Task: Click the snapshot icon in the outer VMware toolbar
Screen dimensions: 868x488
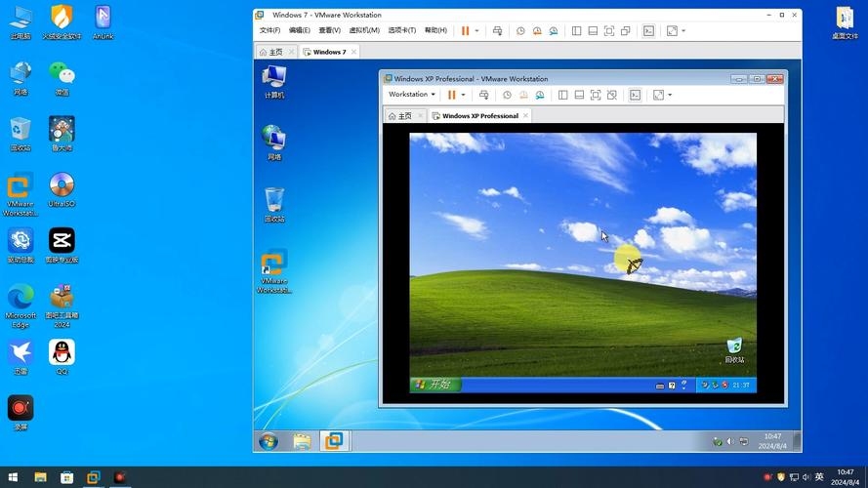Action: [x=520, y=31]
